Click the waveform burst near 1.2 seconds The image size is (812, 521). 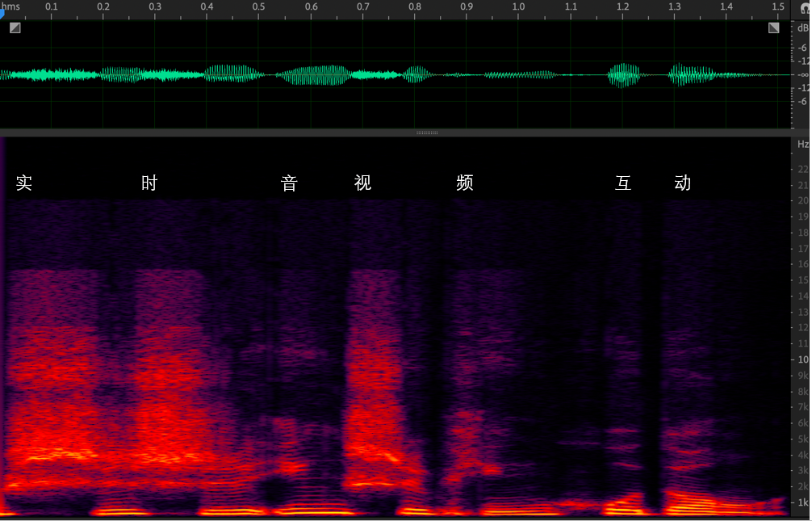coord(623,75)
